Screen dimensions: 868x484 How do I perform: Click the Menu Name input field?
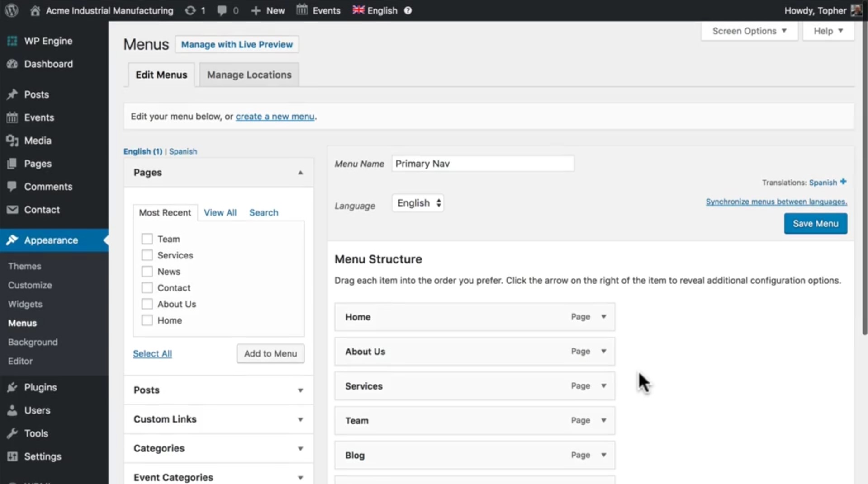[x=482, y=163]
